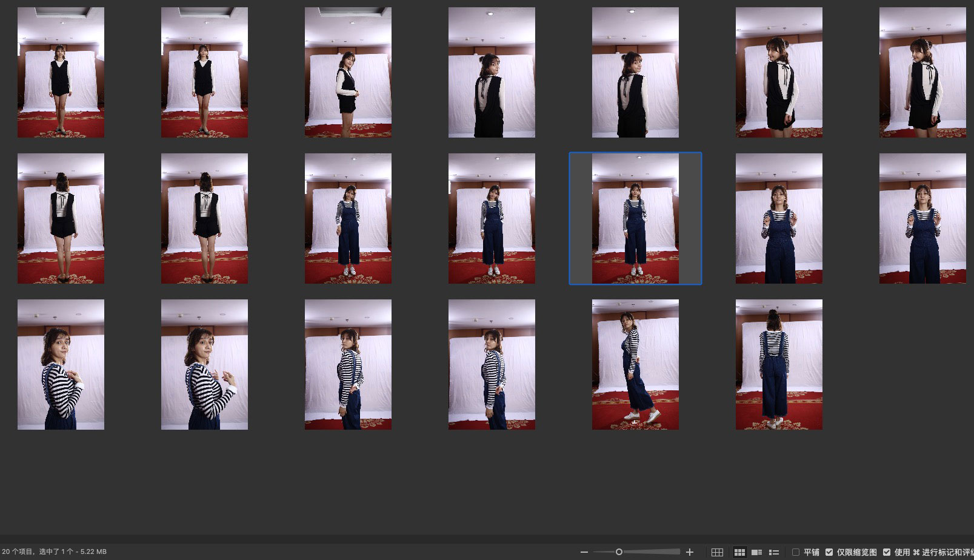Select the last photo in the second row
974x560 pixels.
922,218
